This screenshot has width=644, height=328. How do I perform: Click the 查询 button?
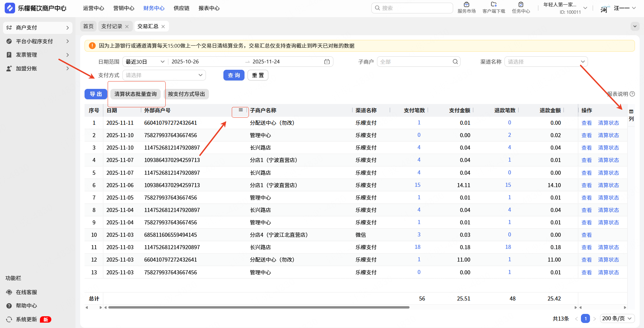(234, 75)
